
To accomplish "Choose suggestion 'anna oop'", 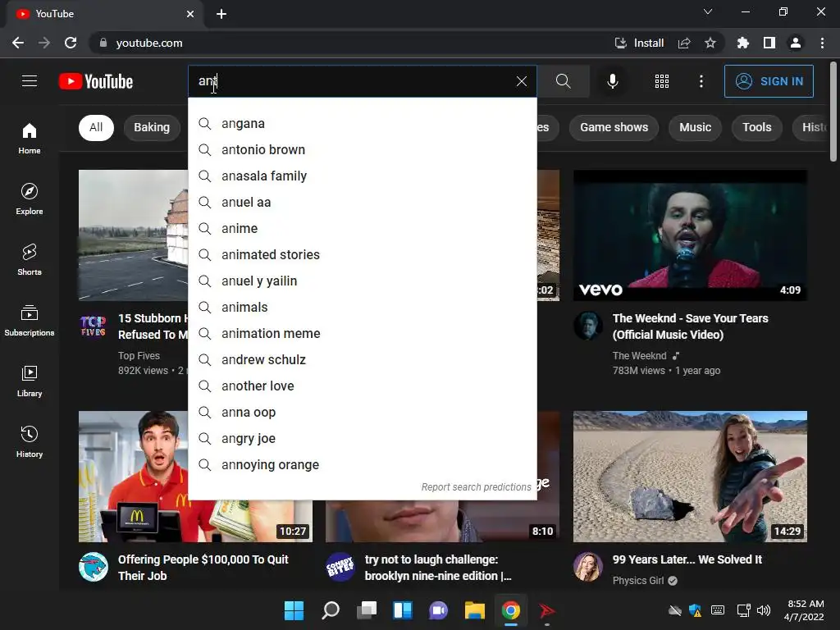I will tap(363, 413).
